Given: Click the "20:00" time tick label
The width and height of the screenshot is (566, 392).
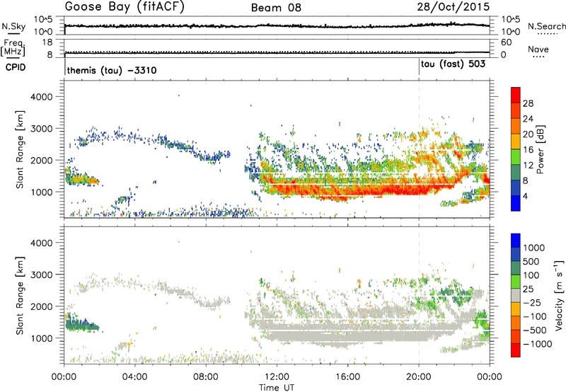Looking at the screenshot, I should coord(419,377).
